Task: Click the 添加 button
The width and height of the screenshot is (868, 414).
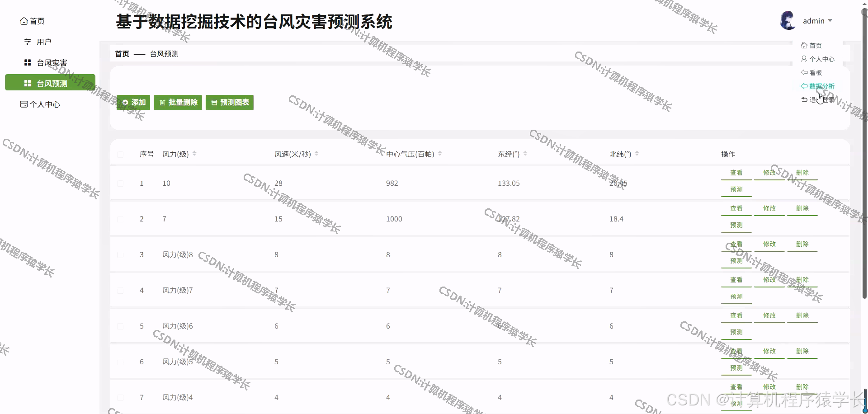Action: (133, 103)
